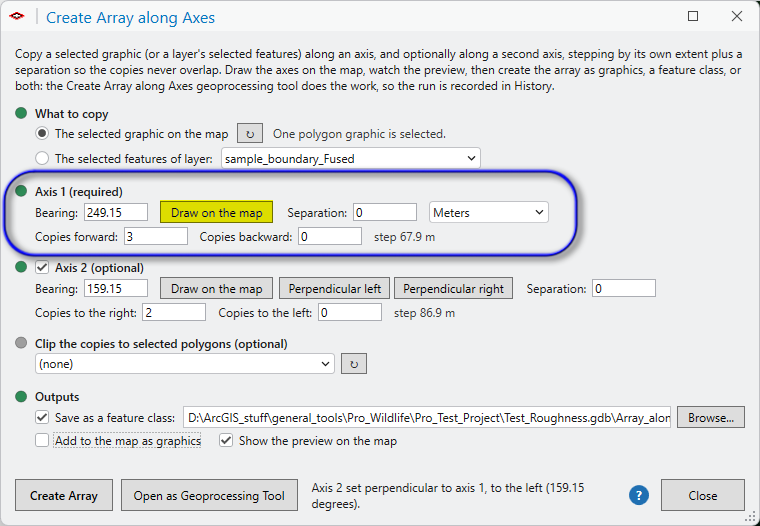Enable 'Add to the map as graphics'
The image size is (760, 526).
click(x=42, y=440)
